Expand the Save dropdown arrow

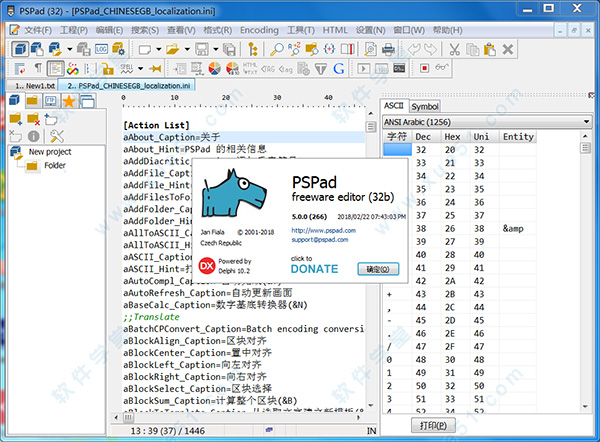pos(215,49)
